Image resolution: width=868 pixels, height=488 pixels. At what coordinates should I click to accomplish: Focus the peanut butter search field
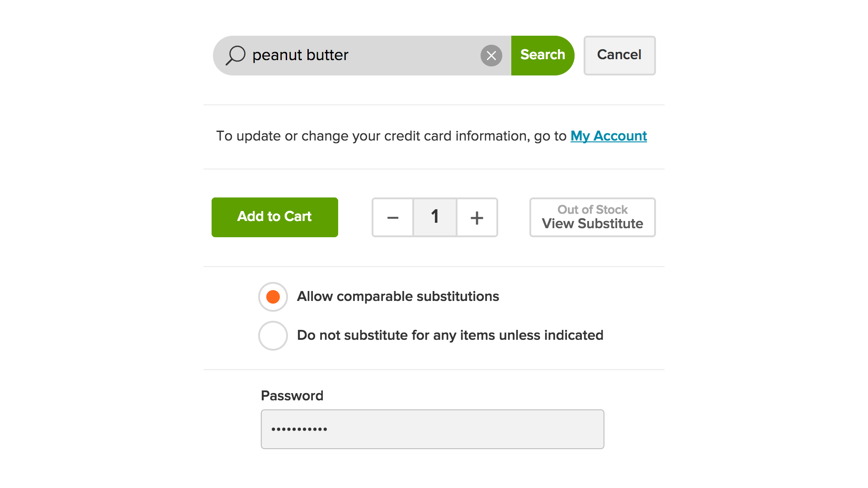tap(362, 56)
